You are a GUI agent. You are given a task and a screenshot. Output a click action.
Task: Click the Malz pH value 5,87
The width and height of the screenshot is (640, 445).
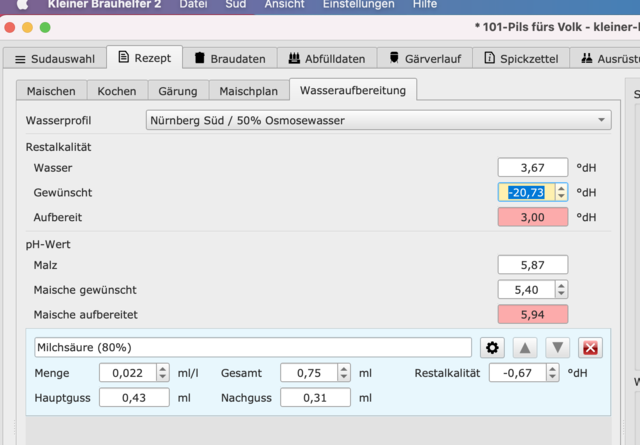point(533,265)
